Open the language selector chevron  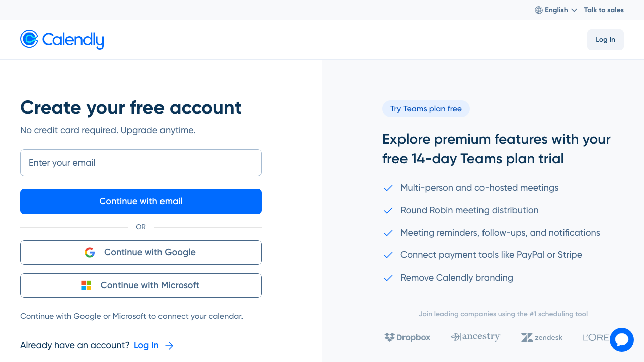click(574, 10)
